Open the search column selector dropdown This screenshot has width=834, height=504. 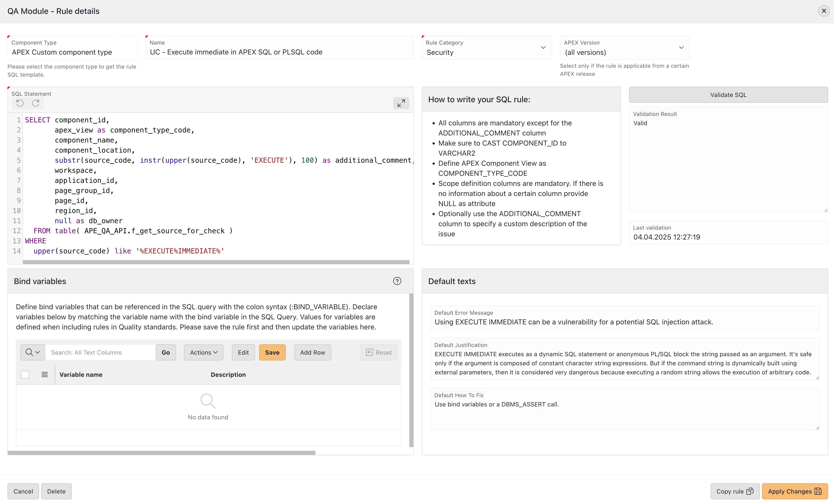[33, 352]
